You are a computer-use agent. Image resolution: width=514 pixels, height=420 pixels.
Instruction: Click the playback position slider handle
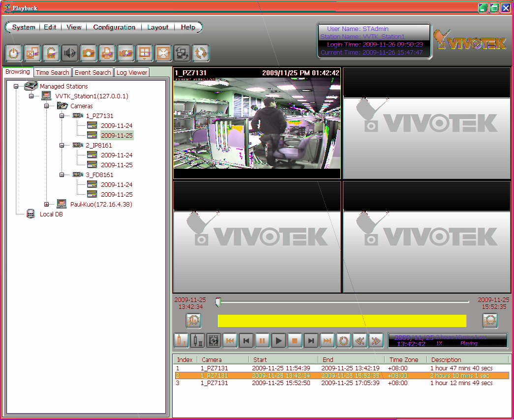(218, 302)
